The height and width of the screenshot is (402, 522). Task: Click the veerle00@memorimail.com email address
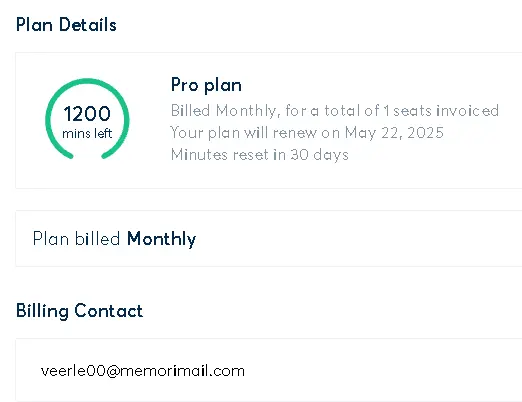pos(143,371)
